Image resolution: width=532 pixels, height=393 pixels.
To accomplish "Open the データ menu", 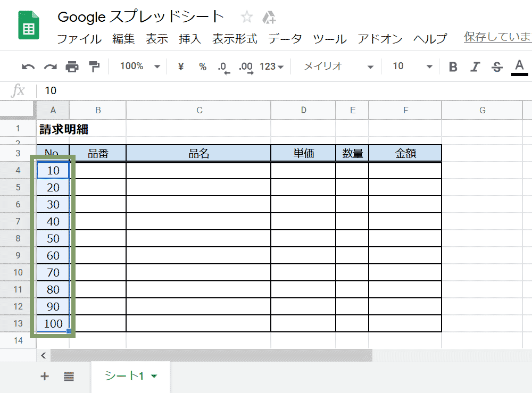I will [x=285, y=39].
